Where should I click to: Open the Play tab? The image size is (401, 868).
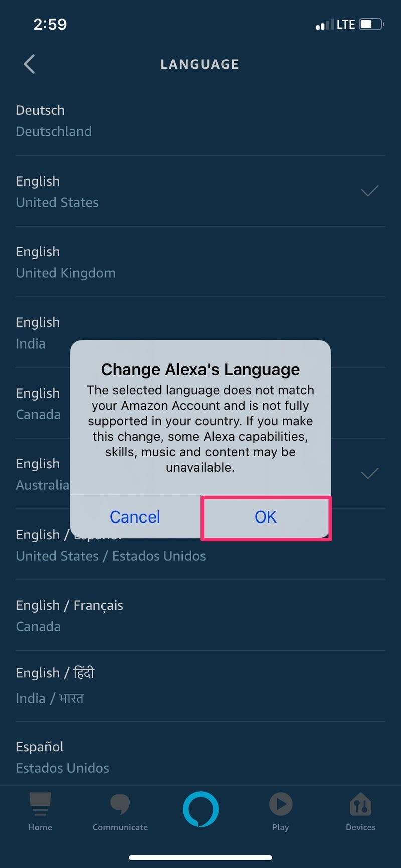tap(280, 811)
